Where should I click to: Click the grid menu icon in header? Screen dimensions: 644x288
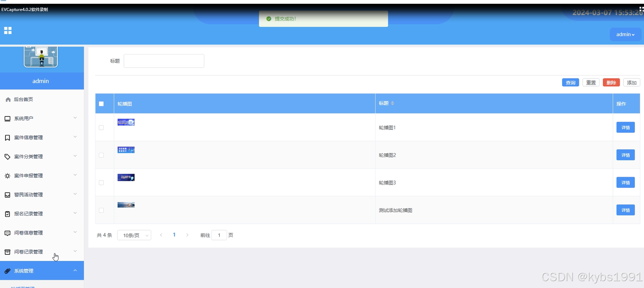coord(8,30)
